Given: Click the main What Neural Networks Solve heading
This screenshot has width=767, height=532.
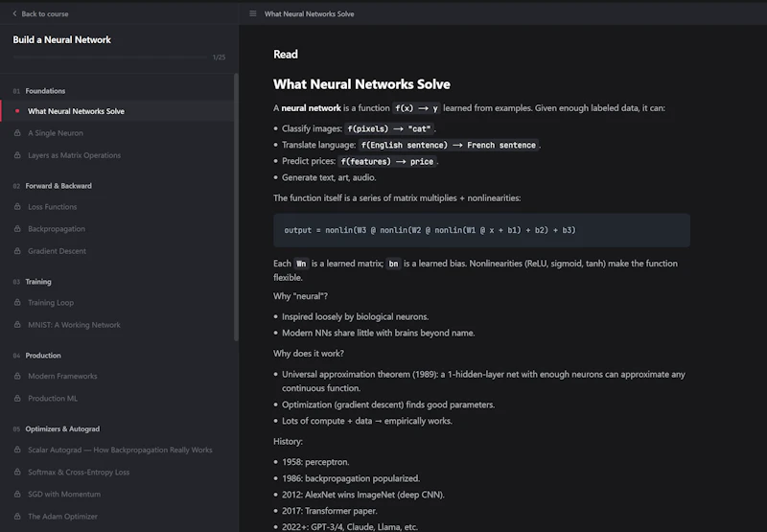Looking at the screenshot, I should click(361, 84).
